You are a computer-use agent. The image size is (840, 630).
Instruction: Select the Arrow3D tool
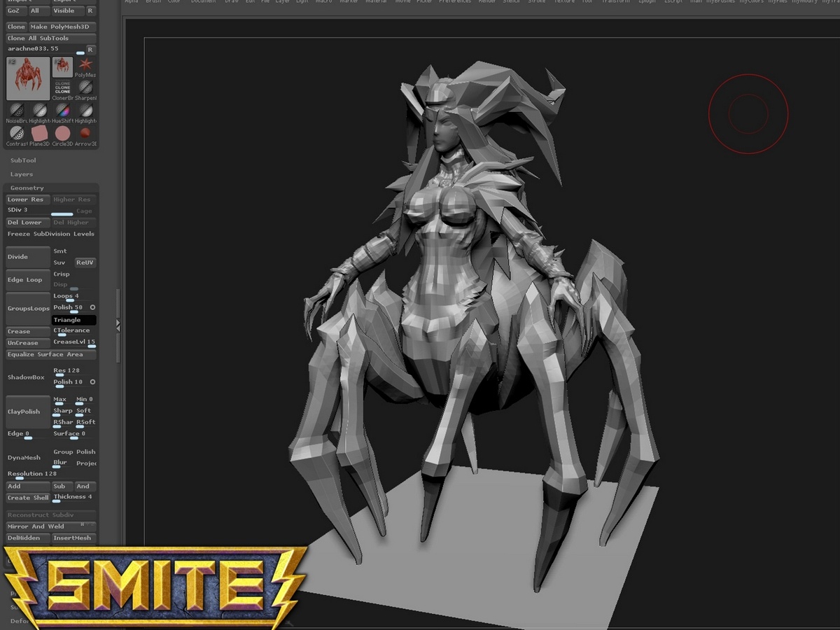click(85, 133)
